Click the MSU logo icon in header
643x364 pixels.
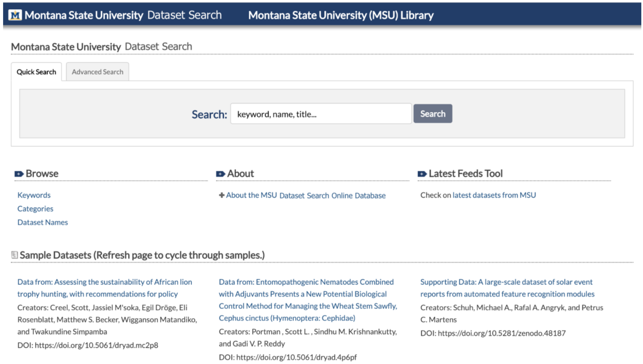click(x=15, y=15)
